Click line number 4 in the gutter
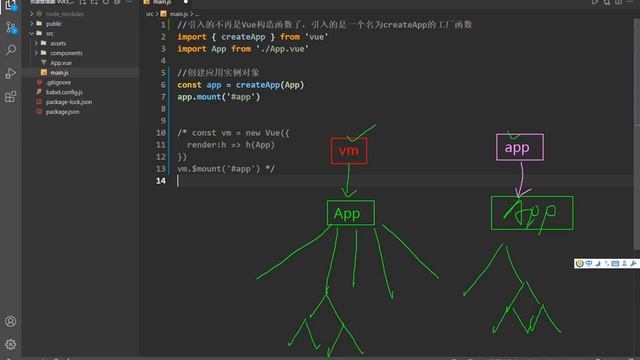 tap(163, 60)
